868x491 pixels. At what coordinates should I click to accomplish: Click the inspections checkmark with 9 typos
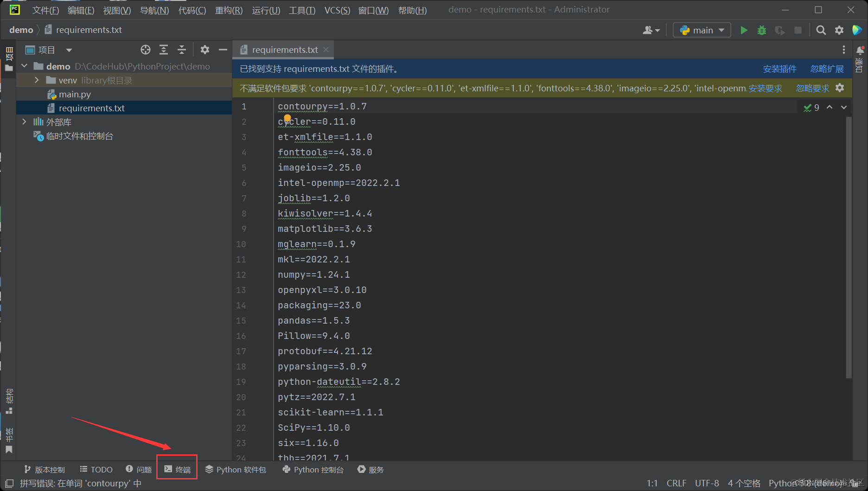pos(811,108)
